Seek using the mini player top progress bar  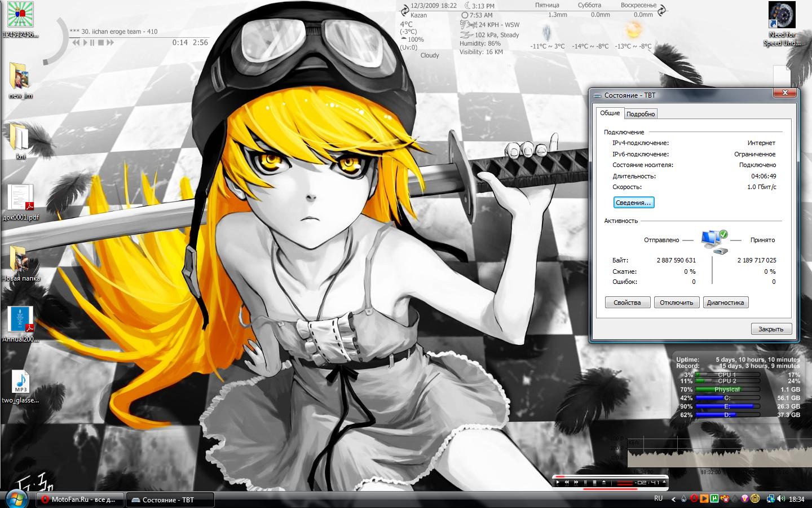tap(610, 476)
